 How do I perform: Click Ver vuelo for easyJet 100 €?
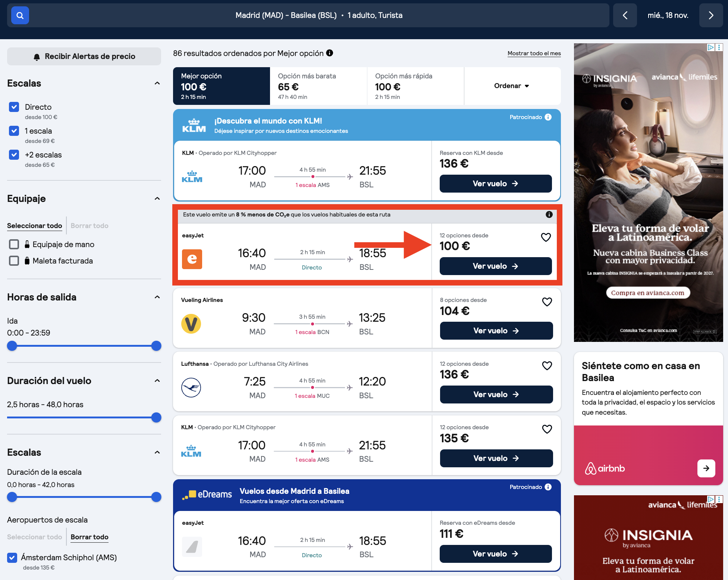pyautogui.click(x=496, y=266)
